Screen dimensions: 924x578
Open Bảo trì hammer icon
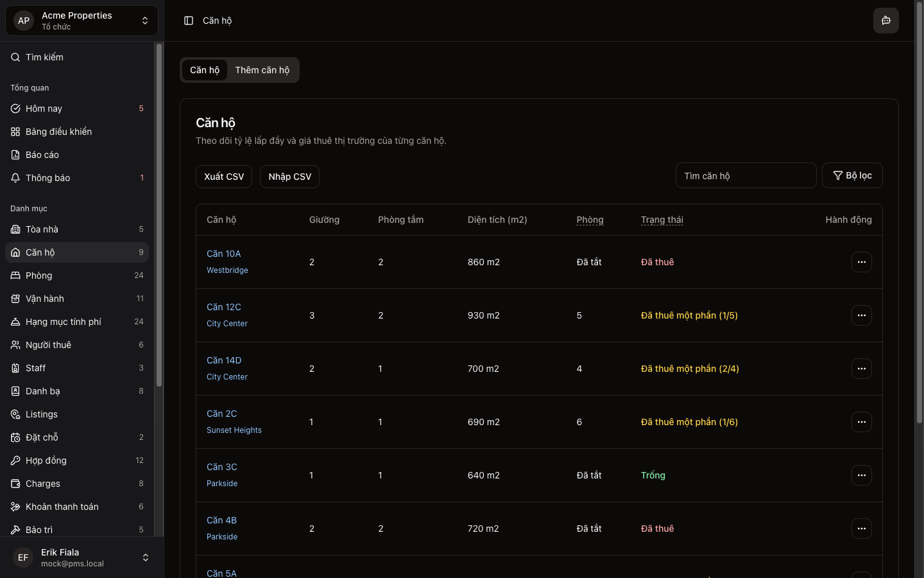pyautogui.click(x=15, y=530)
